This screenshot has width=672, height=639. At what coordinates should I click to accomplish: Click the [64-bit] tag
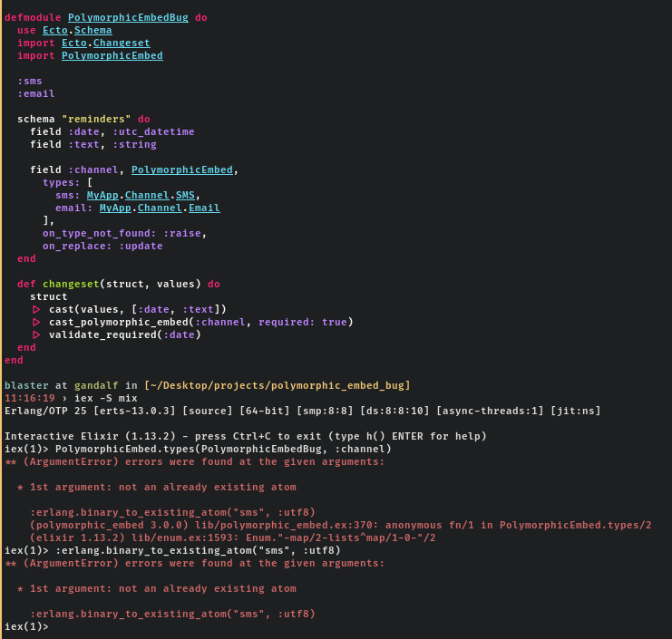tap(265, 411)
